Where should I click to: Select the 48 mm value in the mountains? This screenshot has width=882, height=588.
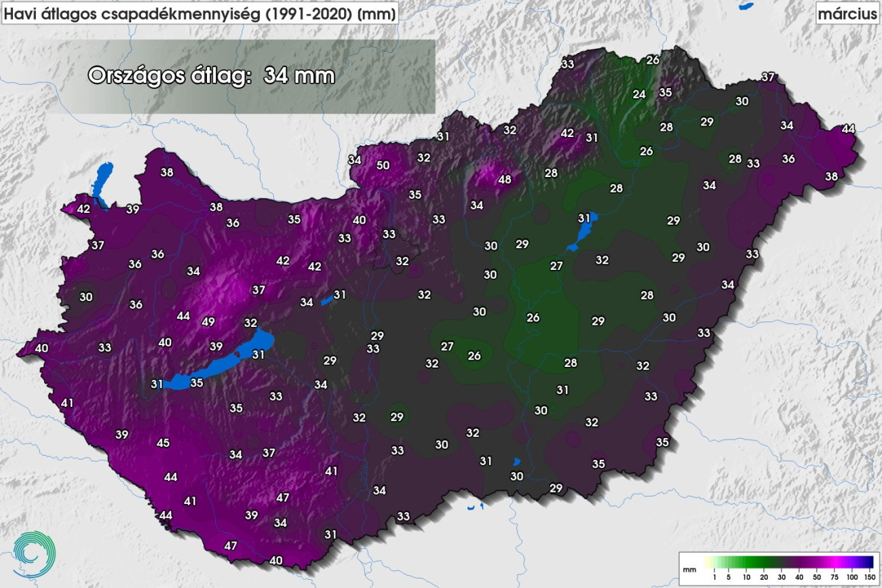(504, 180)
